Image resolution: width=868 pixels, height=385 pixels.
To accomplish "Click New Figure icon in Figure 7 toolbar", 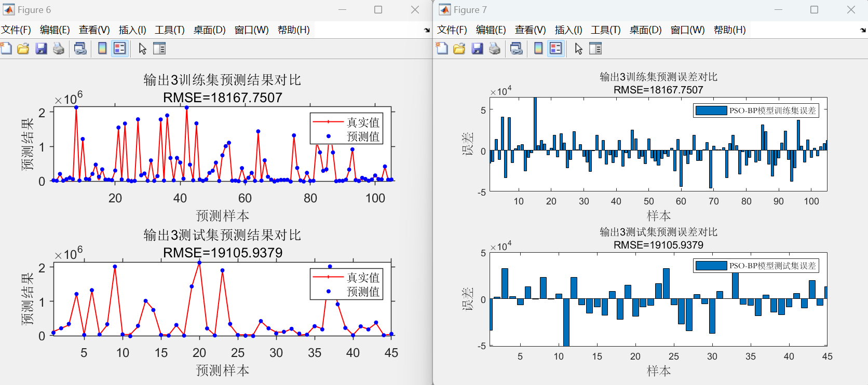I will (x=442, y=49).
